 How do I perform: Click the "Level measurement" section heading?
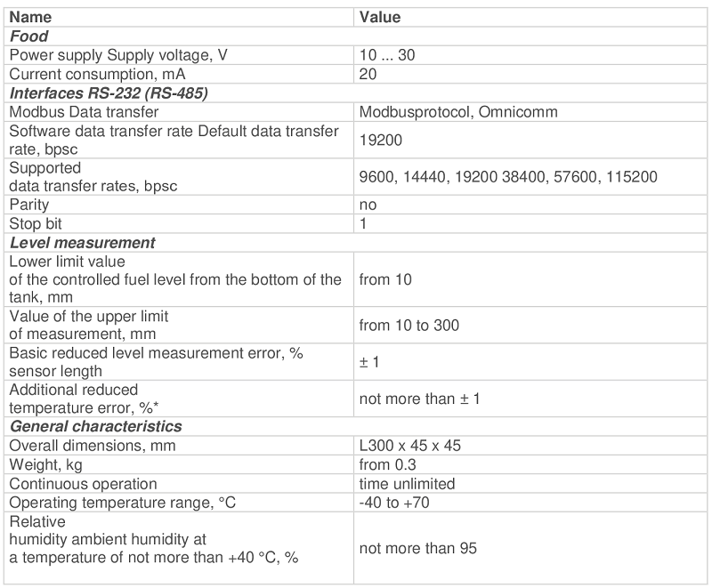tap(82, 242)
